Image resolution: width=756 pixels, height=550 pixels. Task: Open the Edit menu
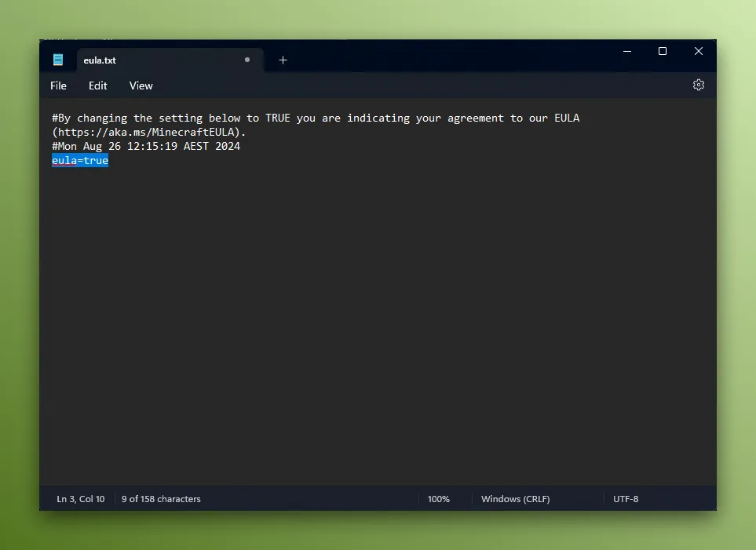coord(97,86)
